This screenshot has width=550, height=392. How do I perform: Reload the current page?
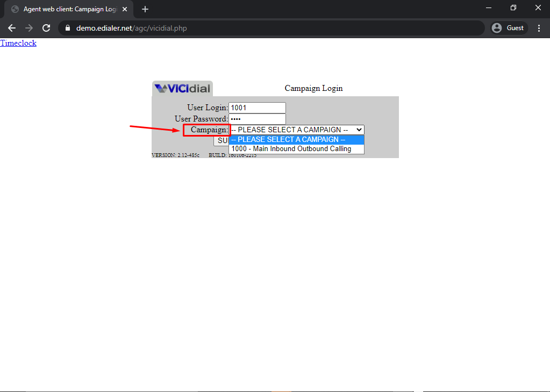pyautogui.click(x=46, y=28)
